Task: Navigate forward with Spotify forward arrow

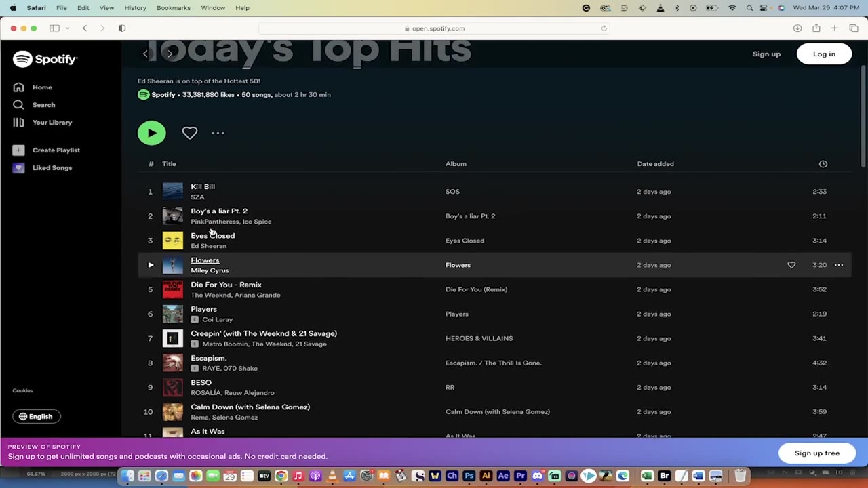Action: [x=170, y=54]
